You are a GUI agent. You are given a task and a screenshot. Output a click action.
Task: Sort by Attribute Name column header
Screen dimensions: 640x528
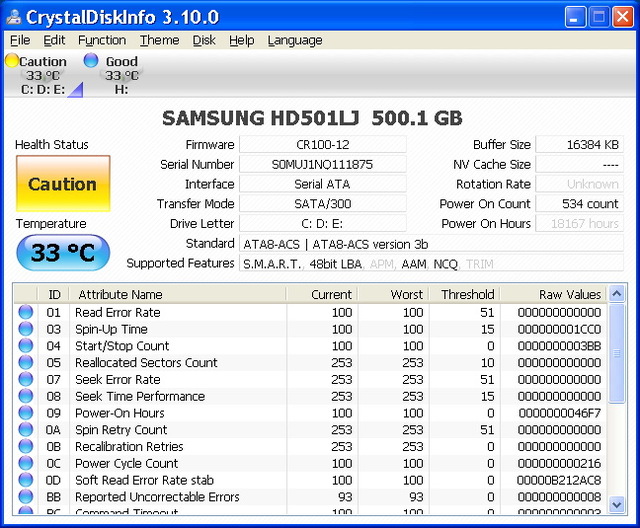[x=178, y=294]
